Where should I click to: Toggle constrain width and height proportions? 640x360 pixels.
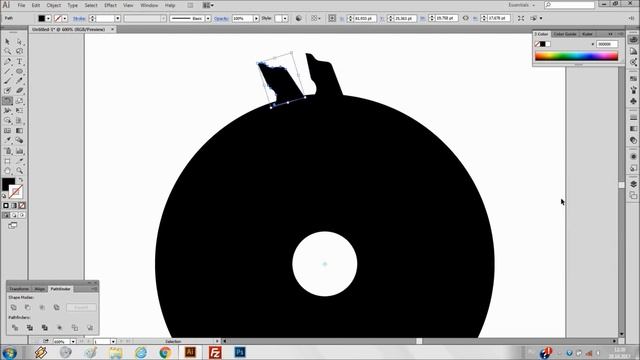coord(465,18)
